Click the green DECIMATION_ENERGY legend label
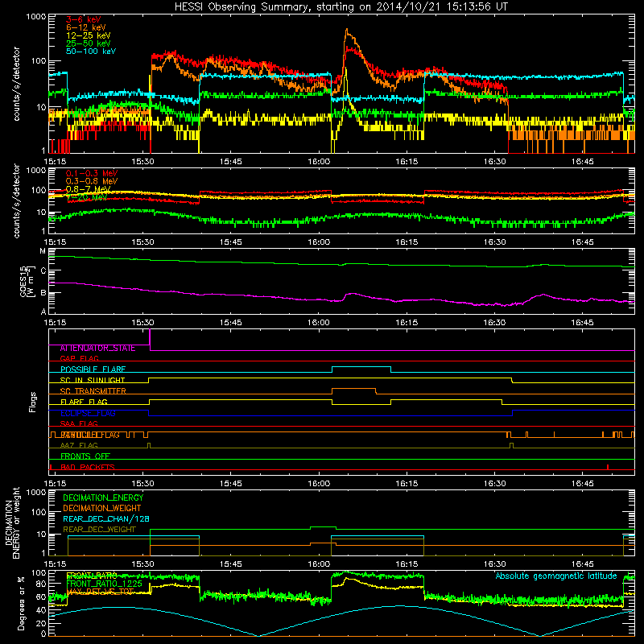Viewport: 644px width, 644px height. point(103,497)
